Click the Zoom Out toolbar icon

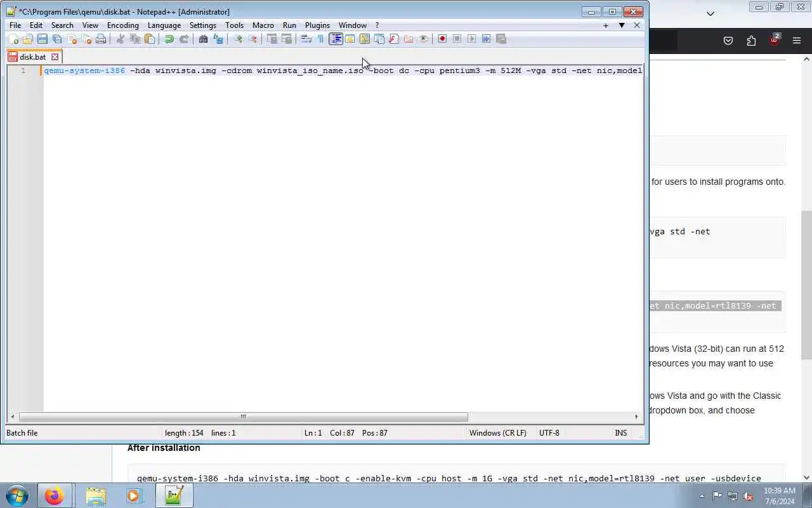tap(252, 39)
